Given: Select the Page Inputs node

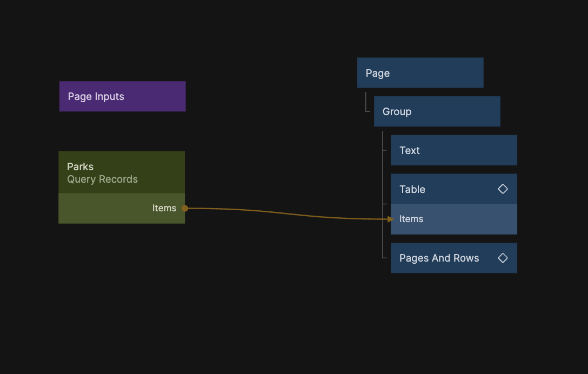Looking at the screenshot, I should point(122,97).
